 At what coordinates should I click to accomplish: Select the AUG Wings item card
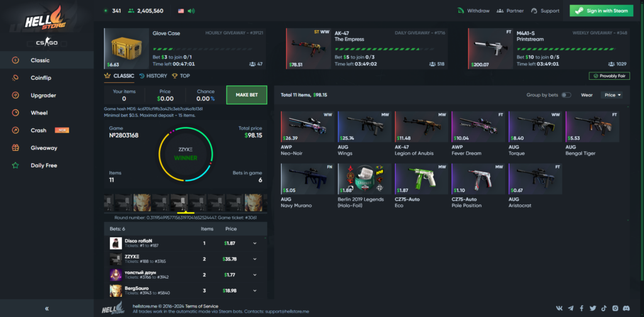(x=364, y=134)
